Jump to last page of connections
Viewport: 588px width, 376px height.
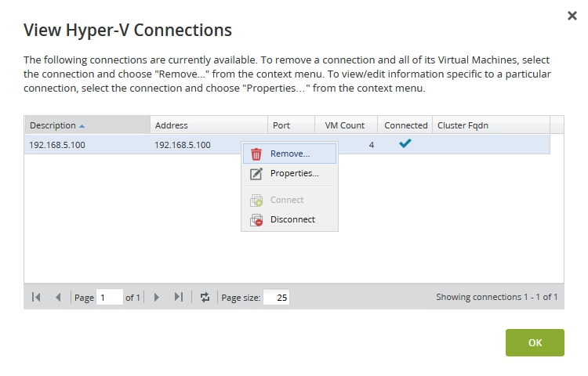(x=179, y=298)
